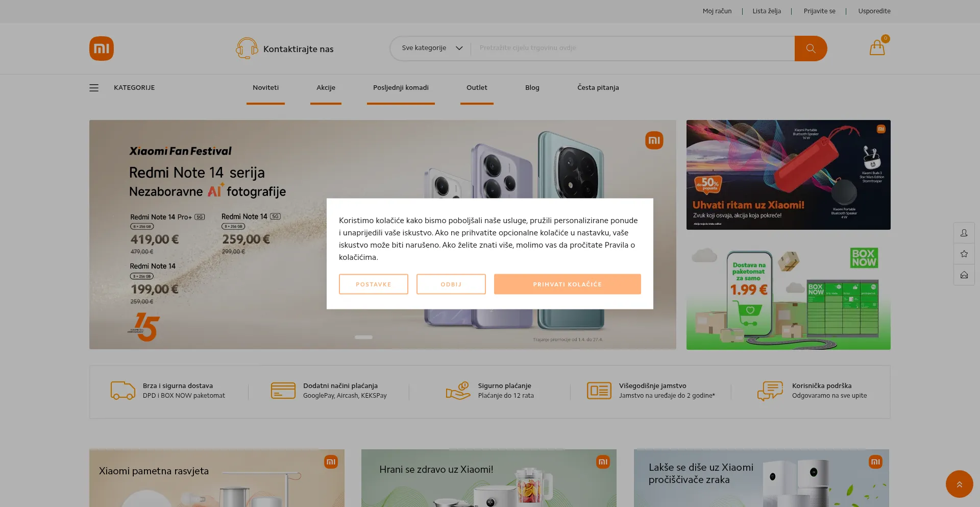
Task: Click the envelope icon on right sidebar
Action: pos(964,275)
